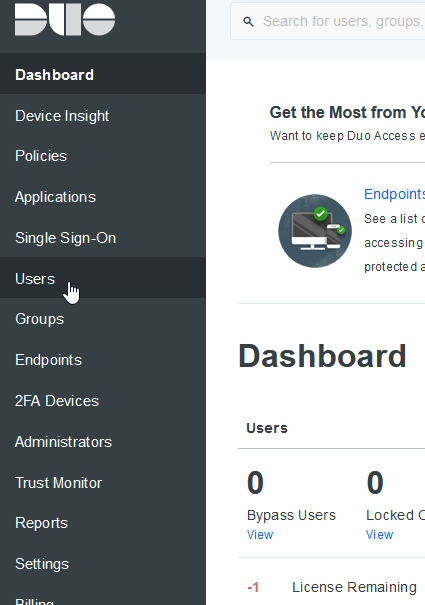The image size is (425, 605).
Task: Select Single Sign-On menu item
Action: pyautogui.click(x=103, y=238)
